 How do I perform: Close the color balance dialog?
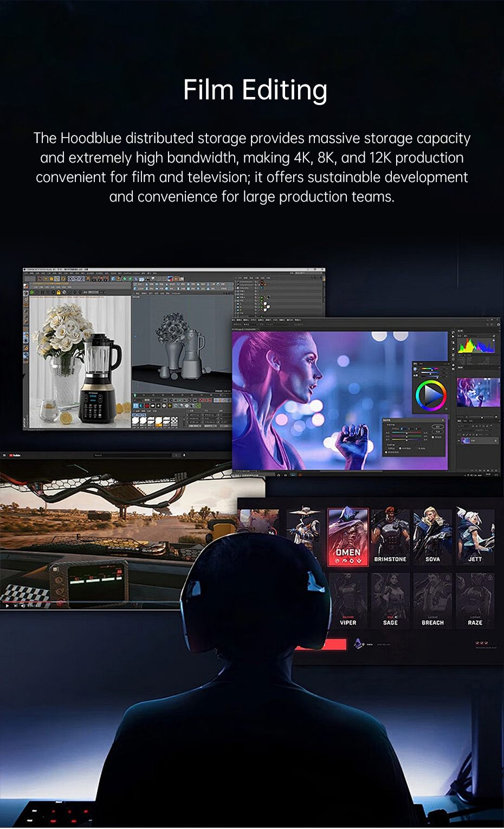(443, 419)
